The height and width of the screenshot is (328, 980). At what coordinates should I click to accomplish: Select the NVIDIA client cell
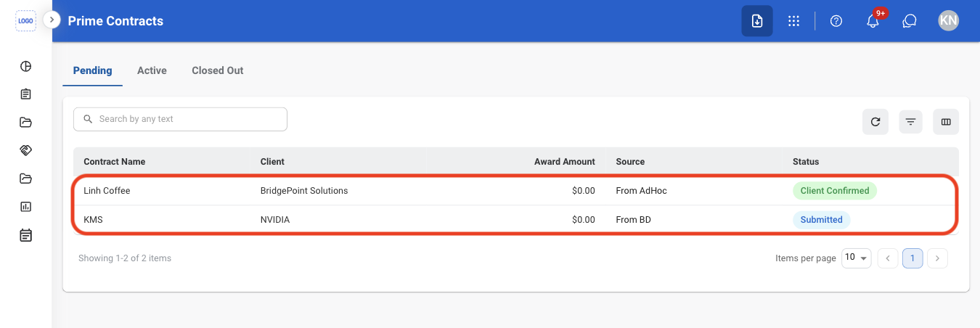pos(275,220)
